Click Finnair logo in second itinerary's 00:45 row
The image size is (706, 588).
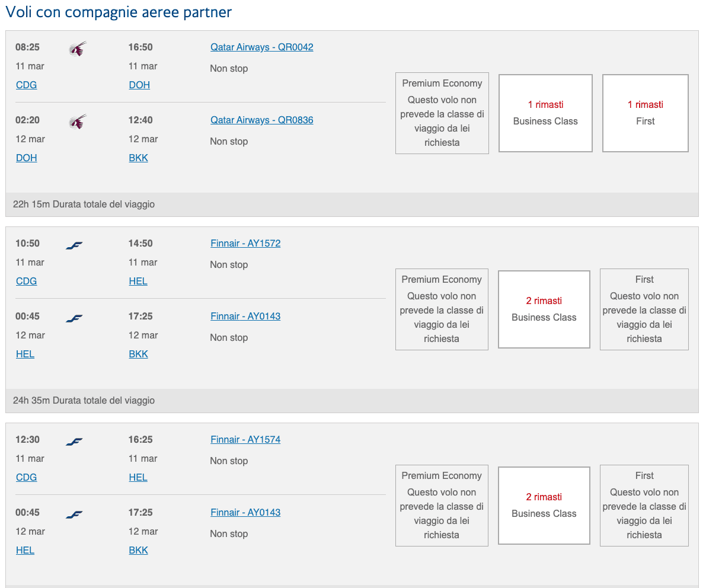[x=74, y=318]
